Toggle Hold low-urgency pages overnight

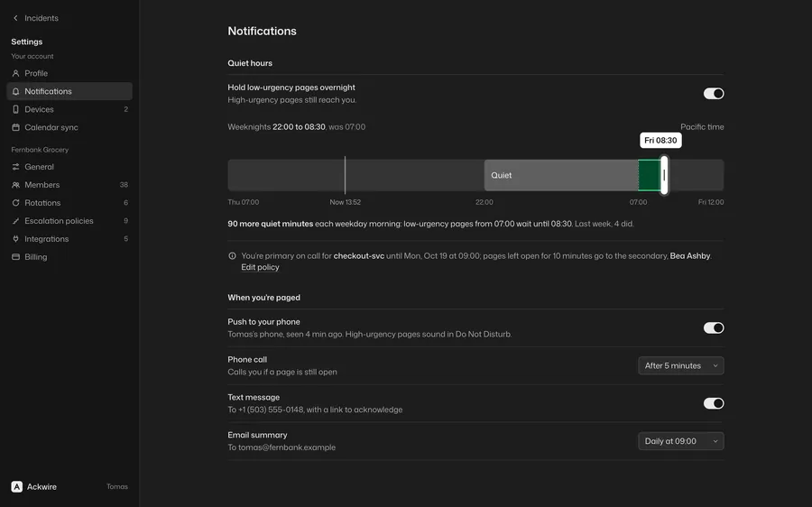(x=713, y=94)
